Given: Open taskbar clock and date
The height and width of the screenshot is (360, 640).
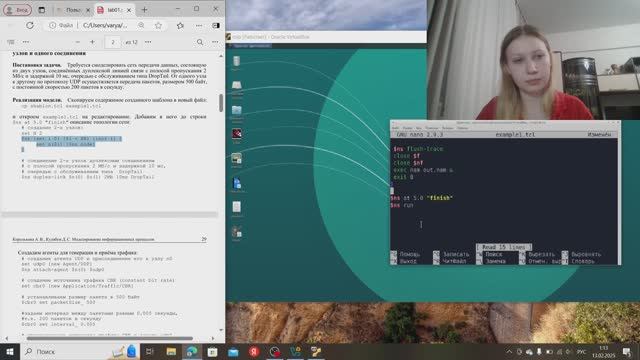Looking at the screenshot, I should [604, 351].
